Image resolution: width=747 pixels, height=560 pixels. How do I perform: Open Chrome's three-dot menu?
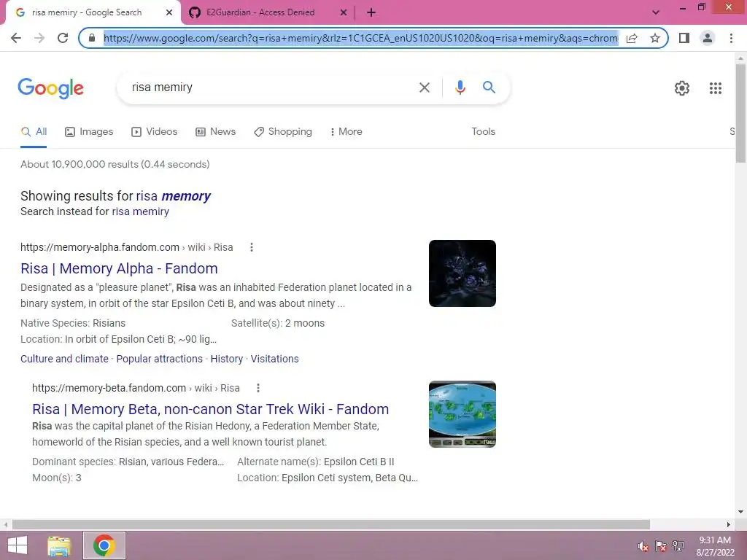(x=731, y=38)
